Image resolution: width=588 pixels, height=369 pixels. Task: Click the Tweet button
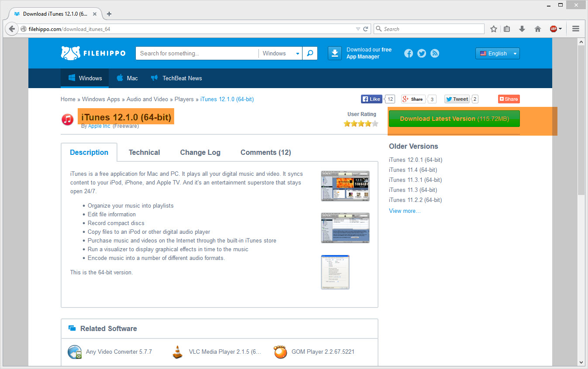tap(457, 99)
